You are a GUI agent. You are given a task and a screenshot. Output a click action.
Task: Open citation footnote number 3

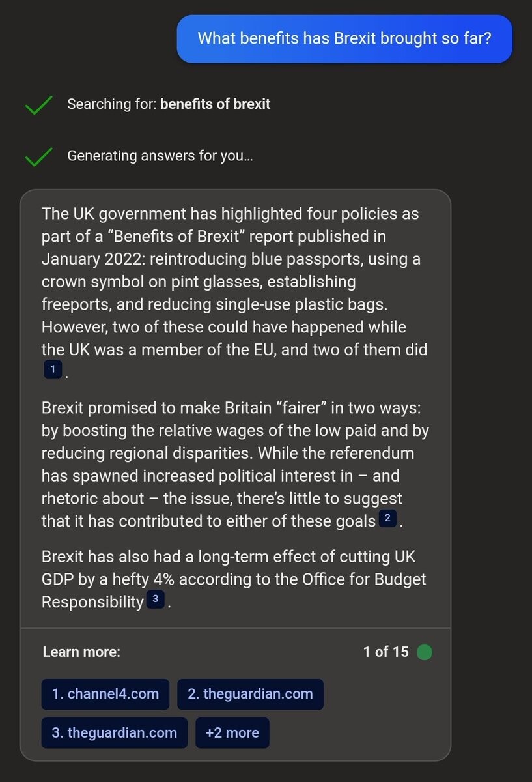tap(155, 599)
